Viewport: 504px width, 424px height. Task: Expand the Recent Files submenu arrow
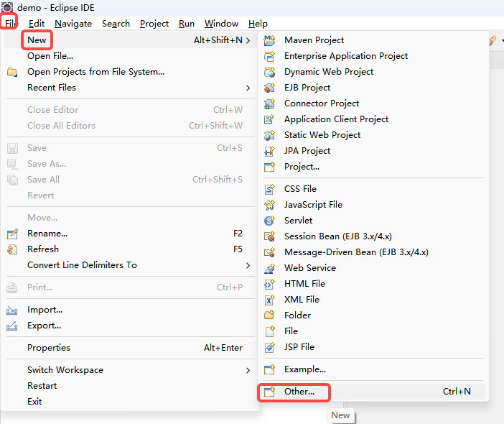pyautogui.click(x=248, y=88)
